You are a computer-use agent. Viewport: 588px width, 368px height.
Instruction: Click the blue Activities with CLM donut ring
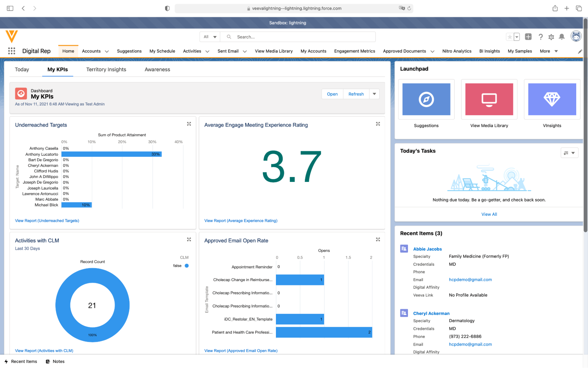[x=63, y=305]
